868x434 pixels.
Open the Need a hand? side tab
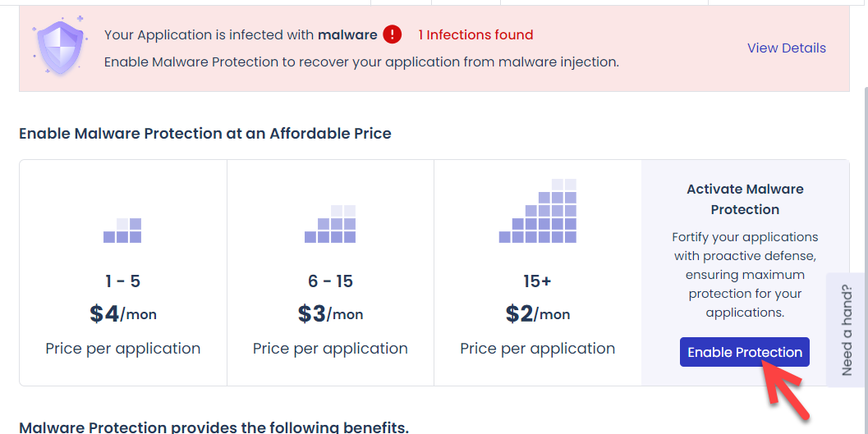pyautogui.click(x=847, y=330)
